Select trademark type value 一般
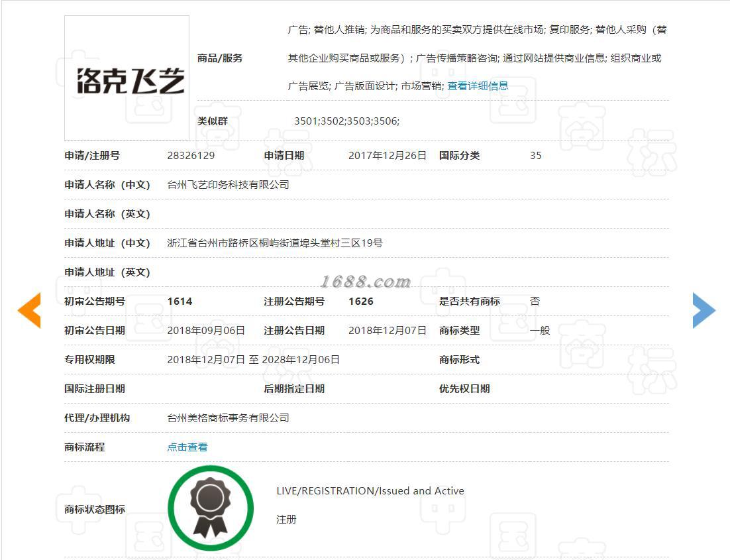The height and width of the screenshot is (560, 730). coord(540,331)
